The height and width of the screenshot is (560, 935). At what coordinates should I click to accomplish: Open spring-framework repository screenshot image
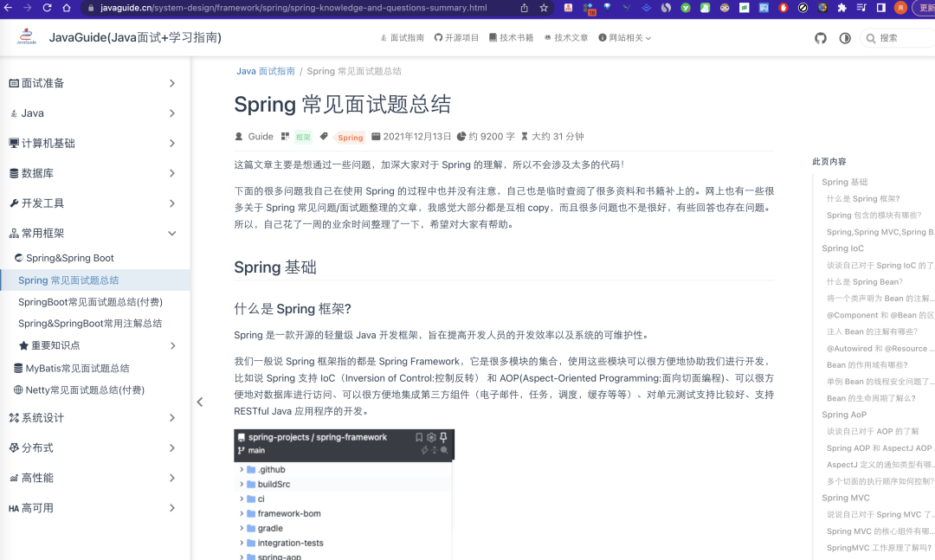[344, 494]
